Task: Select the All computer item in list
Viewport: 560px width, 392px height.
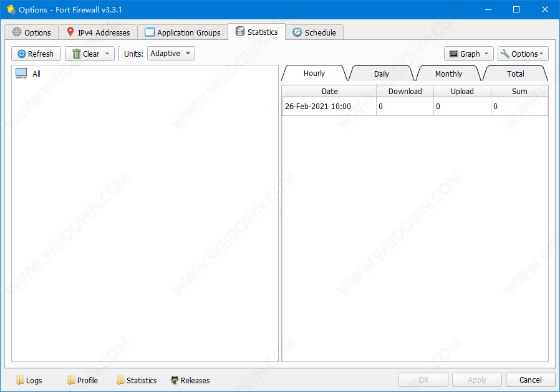Action: pyautogui.click(x=145, y=74)
